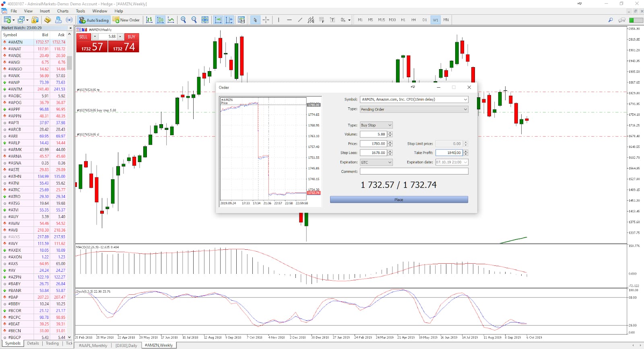Open the File menu
This screenshot has width=644, height=349.
(14, 11)
